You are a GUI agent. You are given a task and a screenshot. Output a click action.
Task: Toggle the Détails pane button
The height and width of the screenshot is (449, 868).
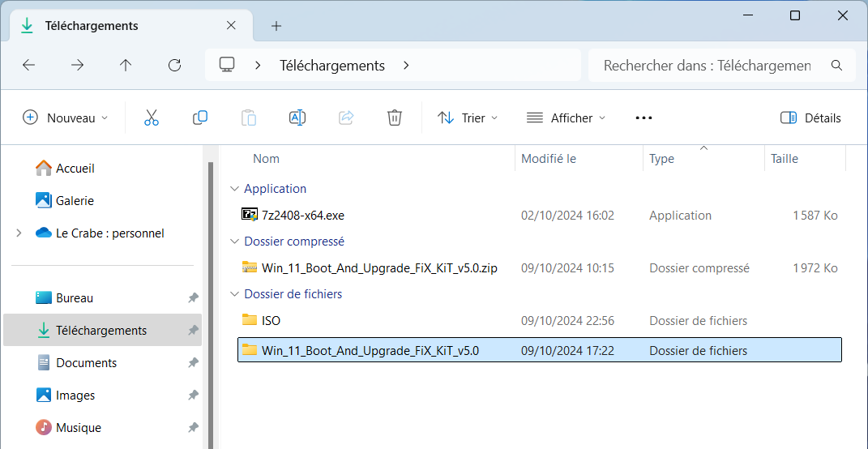click(x=810, y=118)
